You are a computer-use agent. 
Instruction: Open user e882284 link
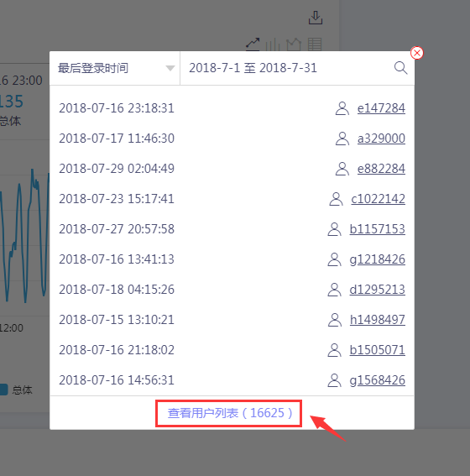point(381,169)
